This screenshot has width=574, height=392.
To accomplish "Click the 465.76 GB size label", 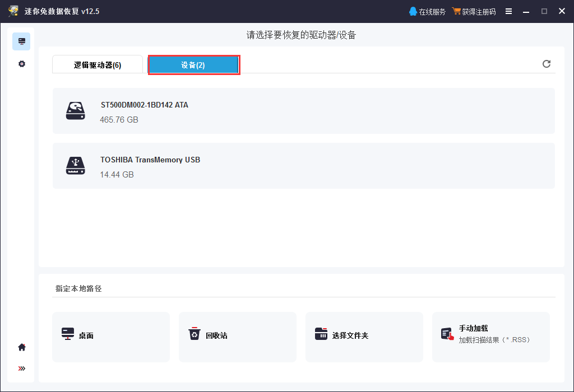I will [x=119, y=120].
